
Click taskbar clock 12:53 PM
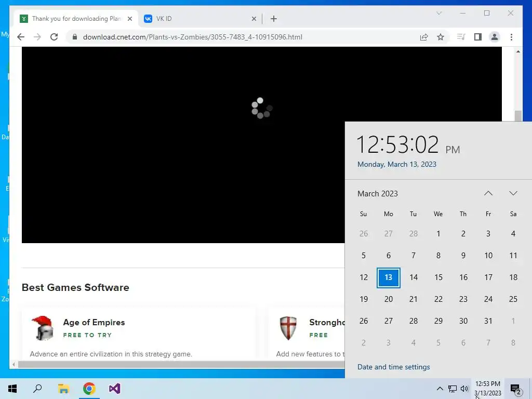(x=487, y=389)
